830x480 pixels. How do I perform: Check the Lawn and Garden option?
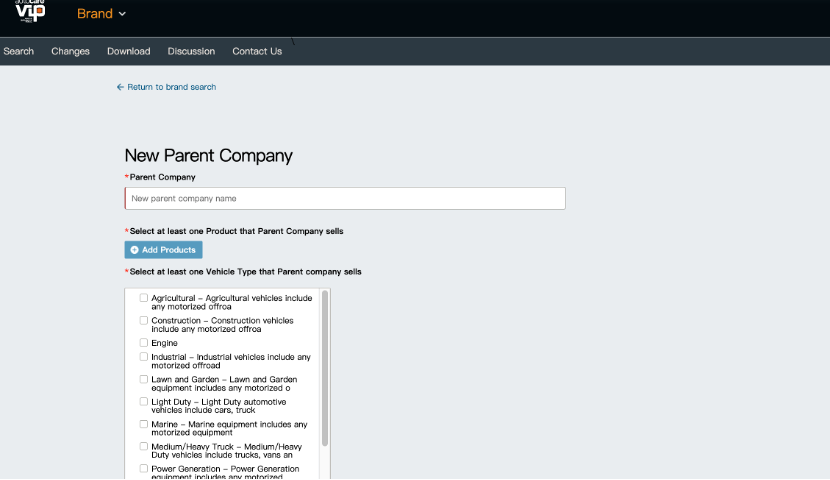(x=143, y=379)
